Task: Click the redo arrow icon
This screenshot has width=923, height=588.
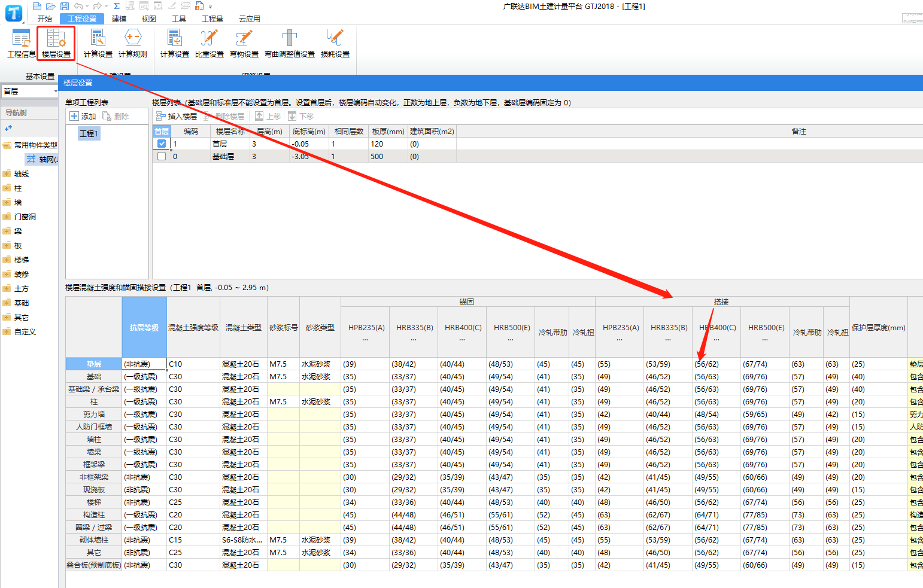Action: coord(96,6)
